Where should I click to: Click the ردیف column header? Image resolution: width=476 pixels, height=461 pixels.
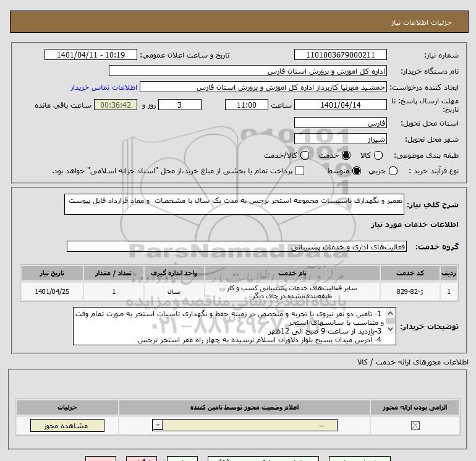point(449,273)
